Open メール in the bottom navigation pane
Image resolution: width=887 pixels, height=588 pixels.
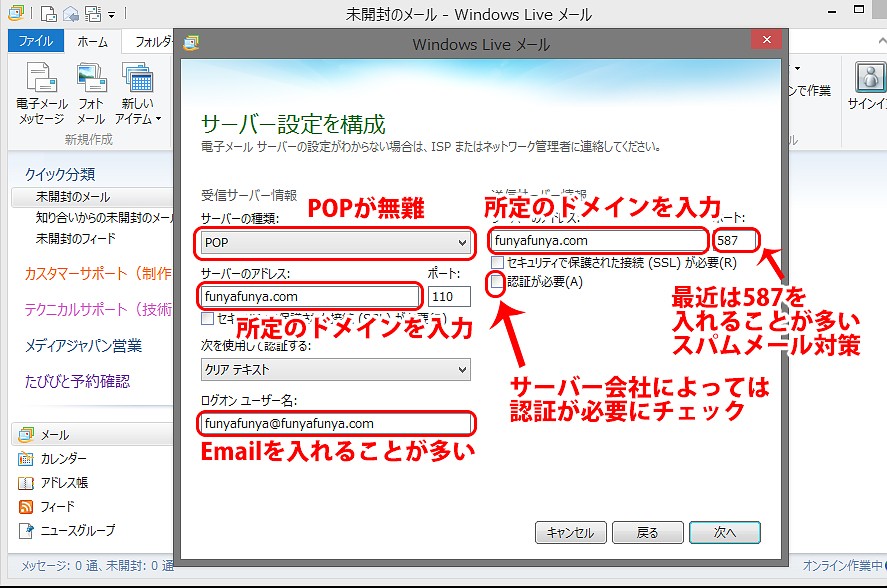(93, 435)
